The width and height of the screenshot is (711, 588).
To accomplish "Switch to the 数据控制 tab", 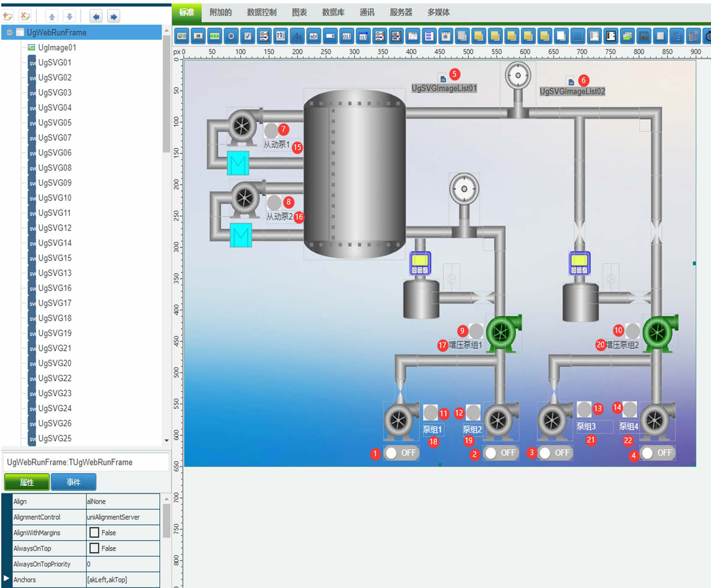I will [262, 12].
